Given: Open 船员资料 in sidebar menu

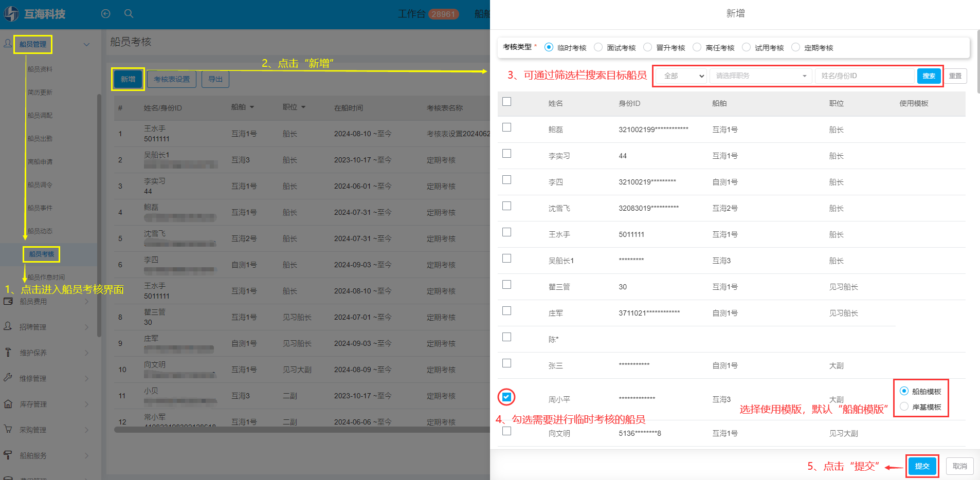Looking at the screenshot, I should pos(40,69).
